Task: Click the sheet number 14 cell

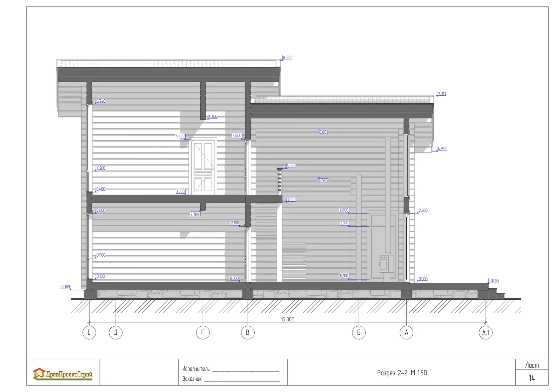Action: pyautogui.click(x=532, y=378)
